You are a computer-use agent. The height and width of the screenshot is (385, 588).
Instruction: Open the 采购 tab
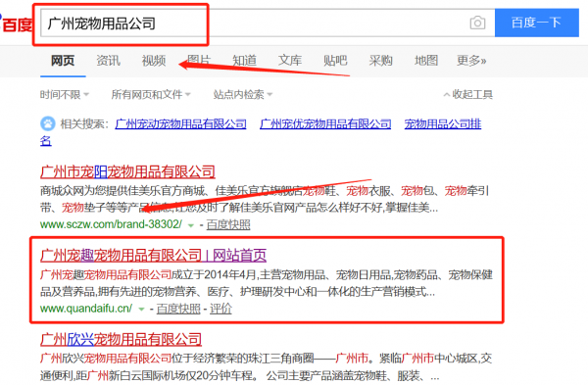pos(380,61)
